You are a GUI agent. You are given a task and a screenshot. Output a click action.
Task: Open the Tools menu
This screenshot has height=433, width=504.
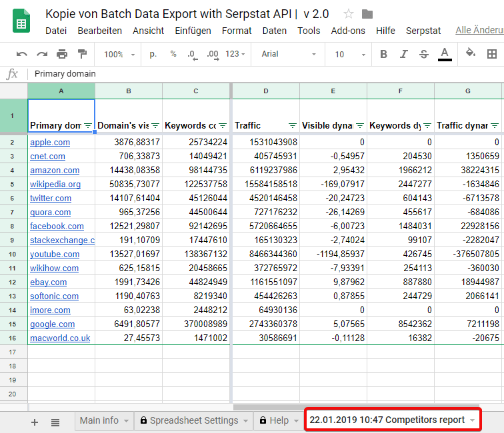(309, 31)
